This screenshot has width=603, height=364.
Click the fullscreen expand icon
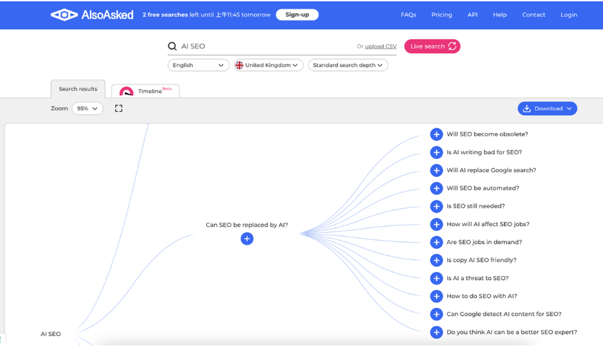(118, 108)
